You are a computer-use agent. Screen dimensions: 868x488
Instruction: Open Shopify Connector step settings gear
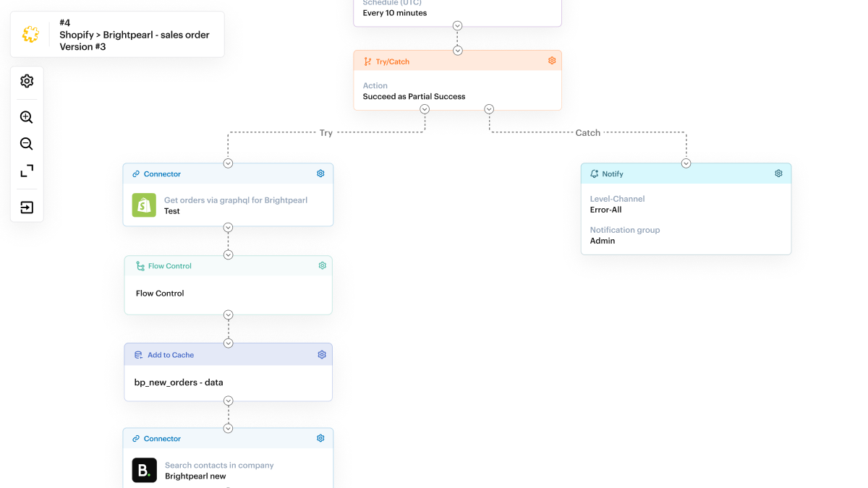click(320, 174)
